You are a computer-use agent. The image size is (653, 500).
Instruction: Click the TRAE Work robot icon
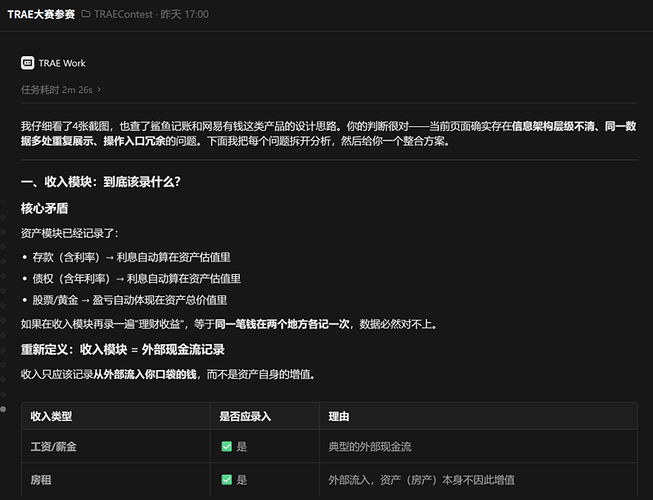[27, 63]
